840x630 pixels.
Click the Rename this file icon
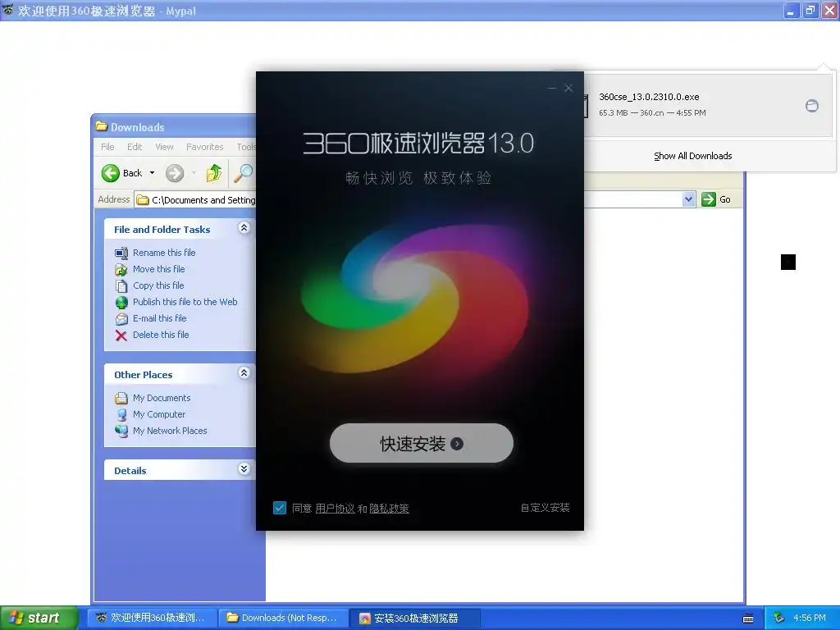click(121, 253)
